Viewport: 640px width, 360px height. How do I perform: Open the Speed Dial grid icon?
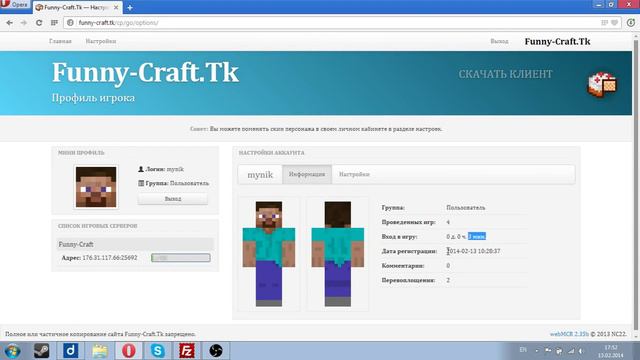(54, 23)
